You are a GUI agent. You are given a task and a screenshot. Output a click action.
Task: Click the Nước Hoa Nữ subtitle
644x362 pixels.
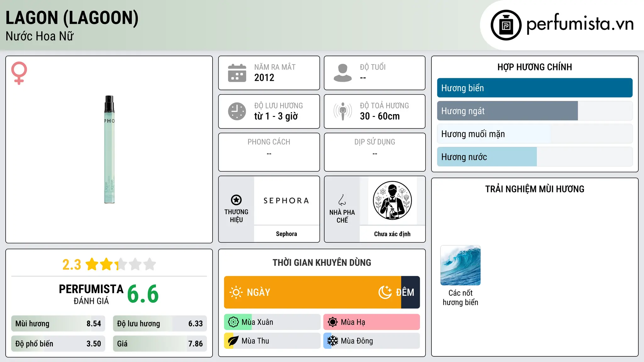click(40, 36)
